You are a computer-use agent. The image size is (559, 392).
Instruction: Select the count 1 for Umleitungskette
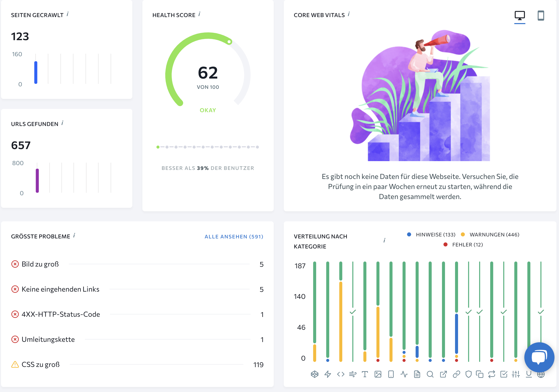point(262,340)
